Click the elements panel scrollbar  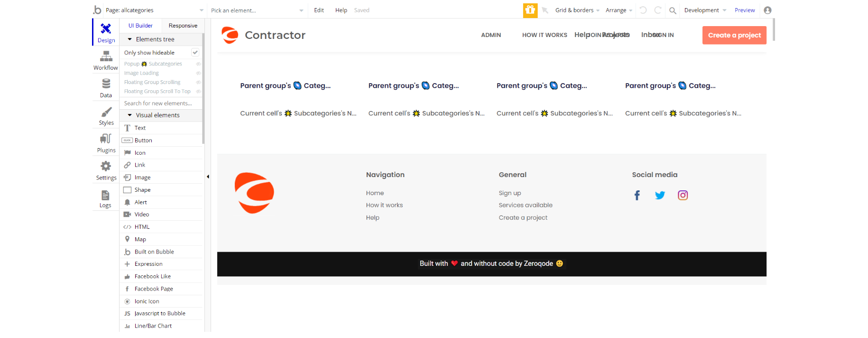pyautogui.click(x=203, y=88)
